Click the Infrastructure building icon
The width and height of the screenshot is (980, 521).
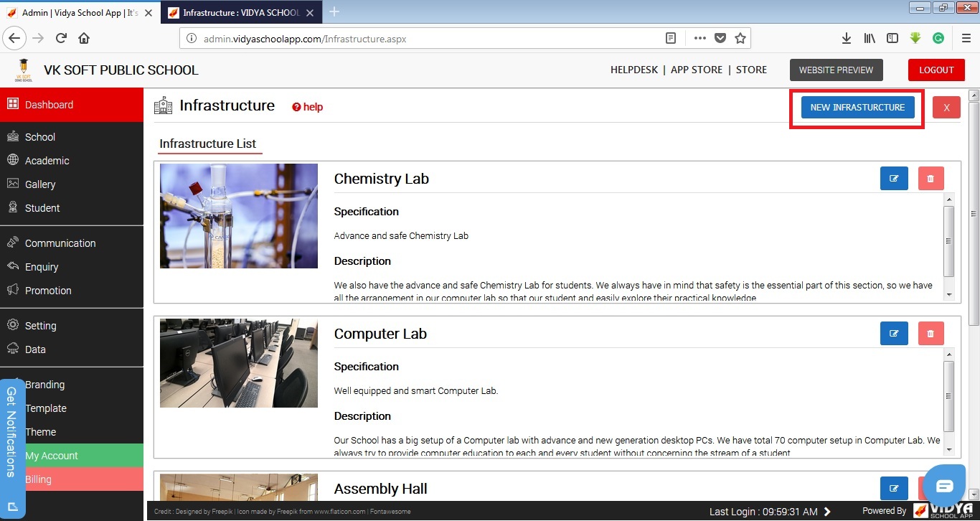click(x=163, y=105)
